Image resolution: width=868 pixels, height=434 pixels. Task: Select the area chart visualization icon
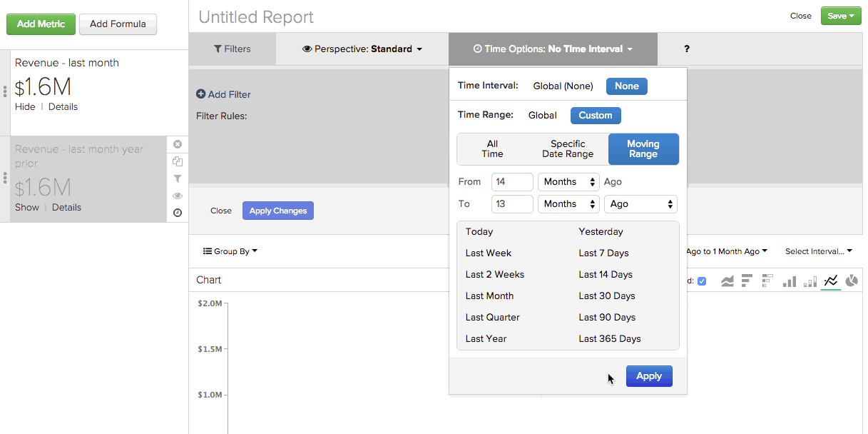(x=727, y=281)
